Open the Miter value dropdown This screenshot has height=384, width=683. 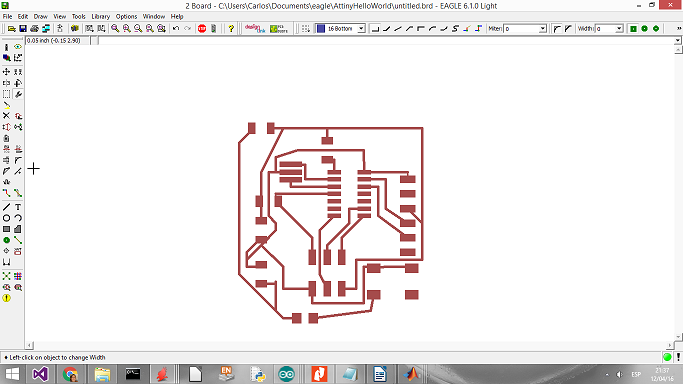[542, 29]
